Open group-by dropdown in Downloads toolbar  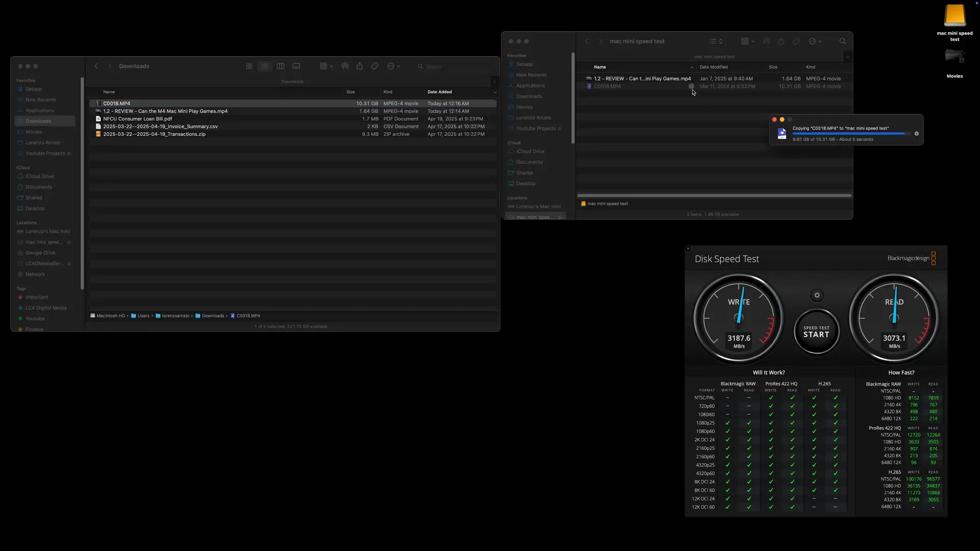point(326,66)
